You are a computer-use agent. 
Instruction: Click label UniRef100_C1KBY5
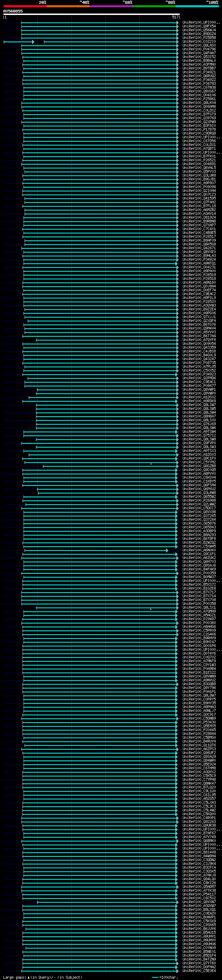tap(199, 481)
